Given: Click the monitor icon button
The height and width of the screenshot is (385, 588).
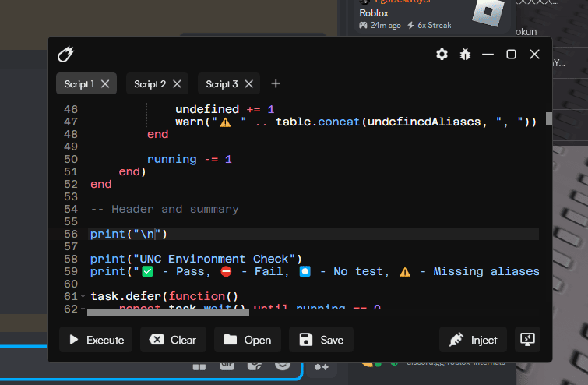Looking at the screenshot, I should (527, 340).
